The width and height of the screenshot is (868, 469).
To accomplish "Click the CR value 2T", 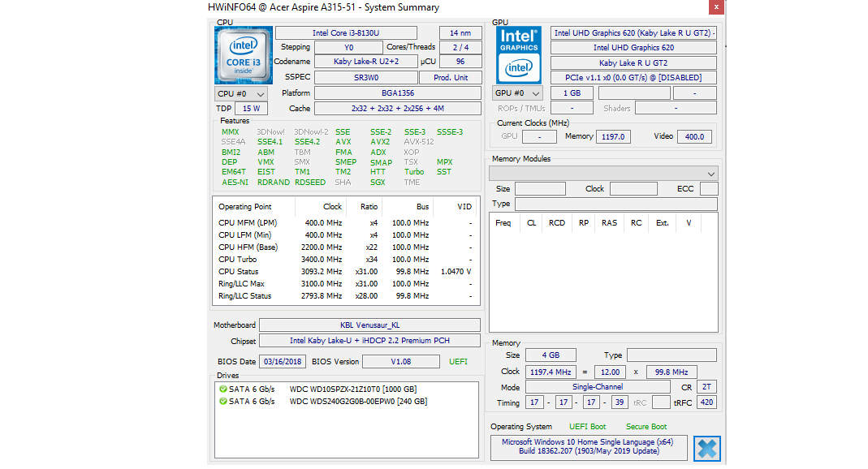I will pos(707,386).
